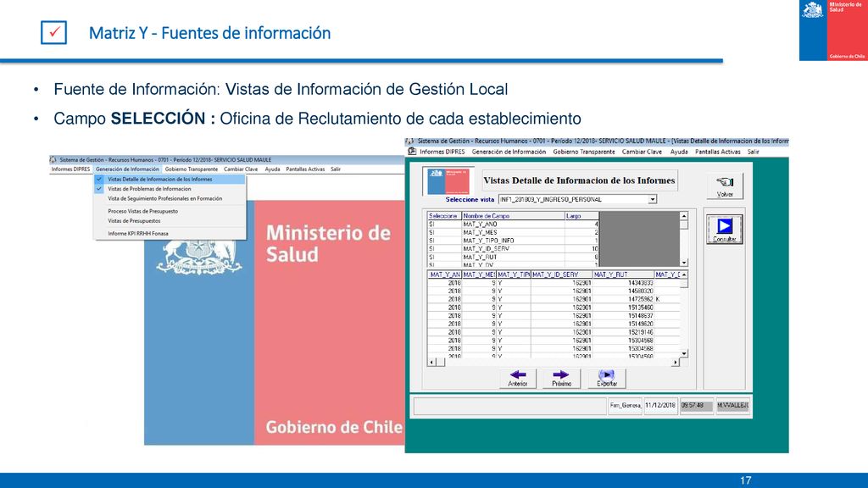Select the MAT_Y_MES field row
This screenshot has height=488, width=868.
[513, 232]
